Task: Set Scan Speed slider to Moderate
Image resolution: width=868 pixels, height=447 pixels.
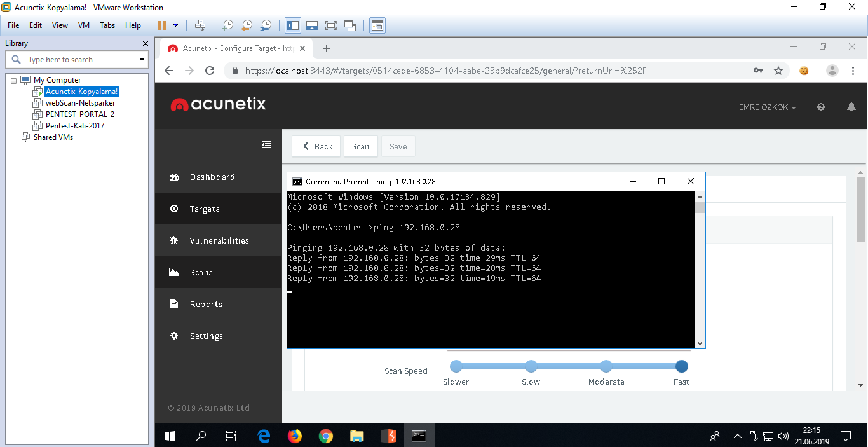Action: [x=606, y=366]
